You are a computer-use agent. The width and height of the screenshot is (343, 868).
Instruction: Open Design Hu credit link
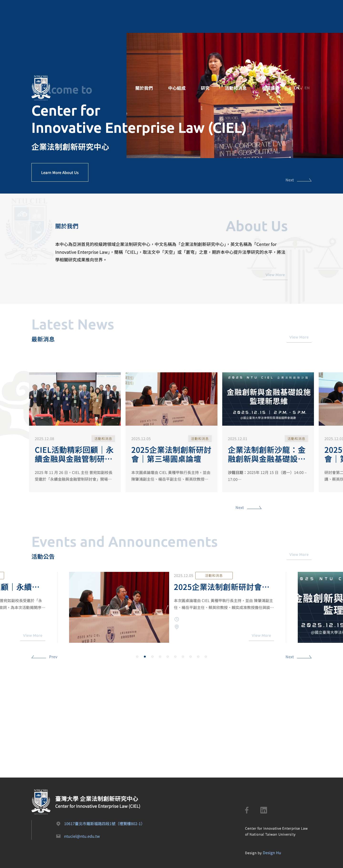[272, 853]
